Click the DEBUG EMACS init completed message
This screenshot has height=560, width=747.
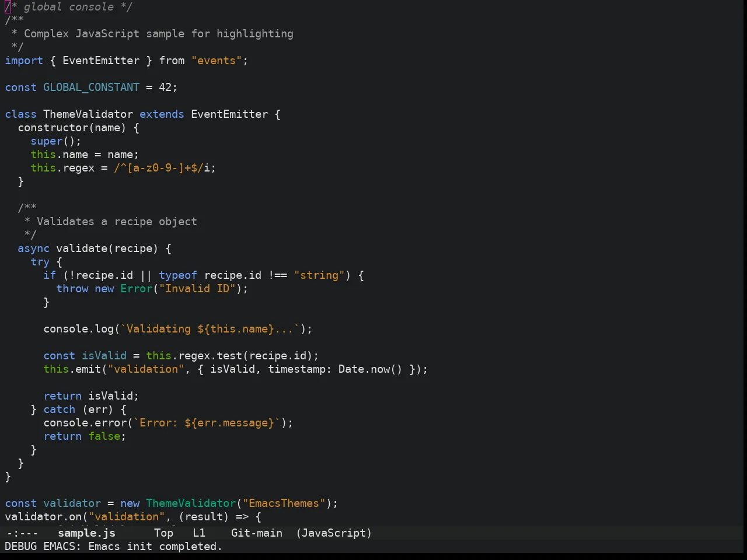click(x=113, y=547)
